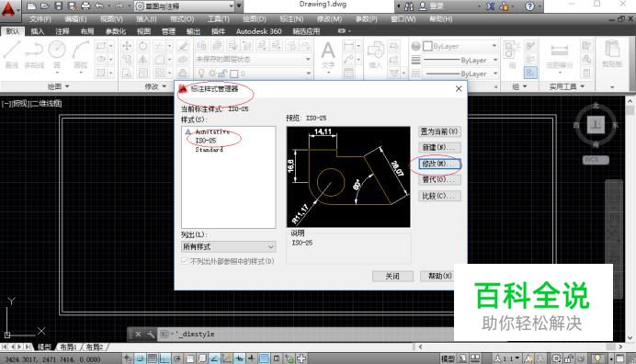Open the linetype ByLayer dropdown

(460, 74)
